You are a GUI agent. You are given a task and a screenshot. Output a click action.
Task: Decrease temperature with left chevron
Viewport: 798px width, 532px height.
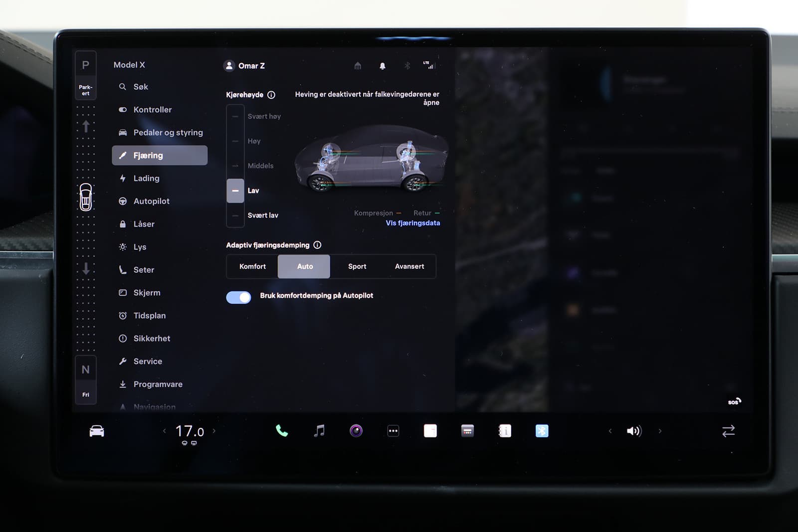(164, 431)
